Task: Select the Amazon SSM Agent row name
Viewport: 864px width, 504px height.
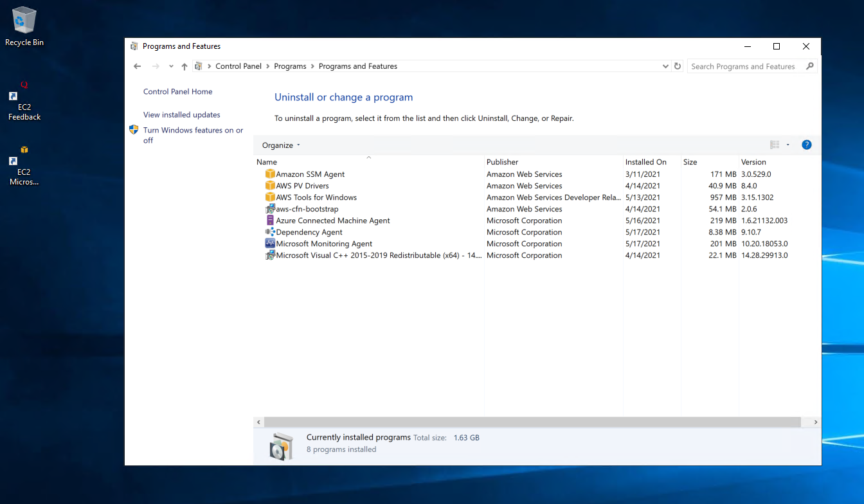Action: coord(310,174)
